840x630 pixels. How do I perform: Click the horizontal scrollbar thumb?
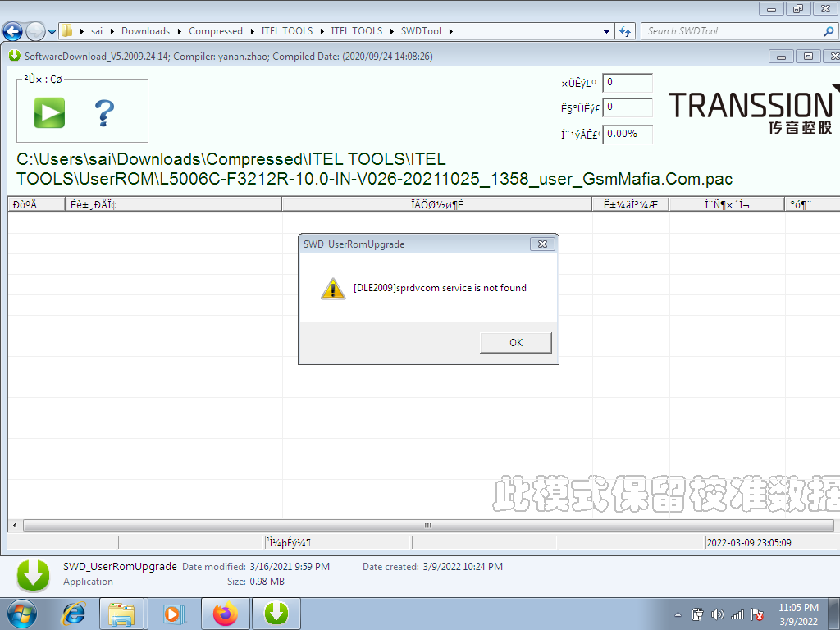(428, 525)
